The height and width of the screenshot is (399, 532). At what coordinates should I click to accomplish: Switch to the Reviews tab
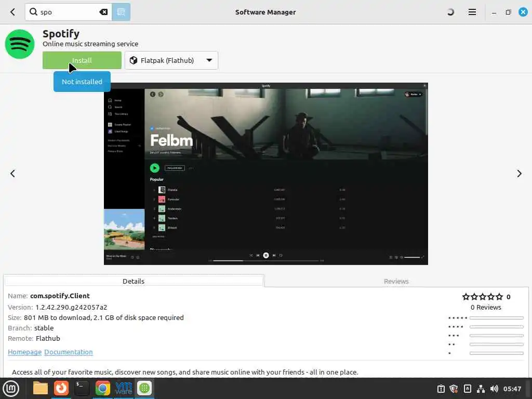(x=396, y=281)
